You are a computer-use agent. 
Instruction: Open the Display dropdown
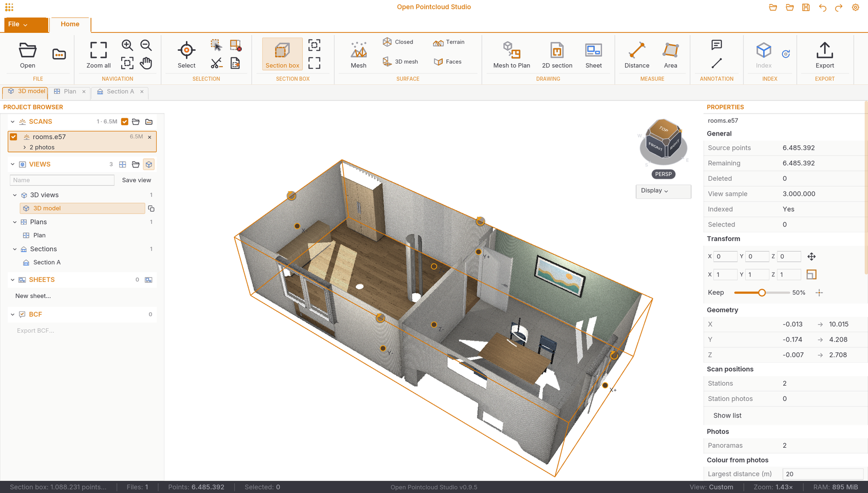(663, 191)
